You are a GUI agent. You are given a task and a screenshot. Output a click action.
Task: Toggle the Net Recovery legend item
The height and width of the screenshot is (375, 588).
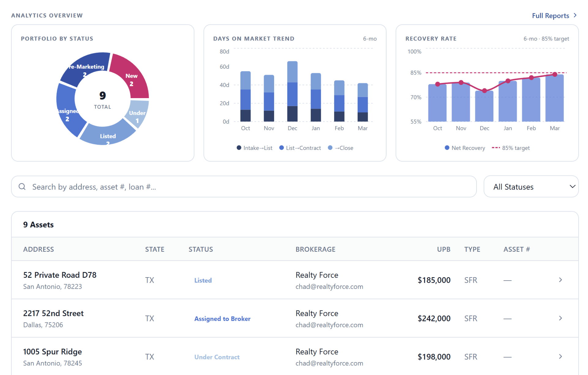[465, 148]
